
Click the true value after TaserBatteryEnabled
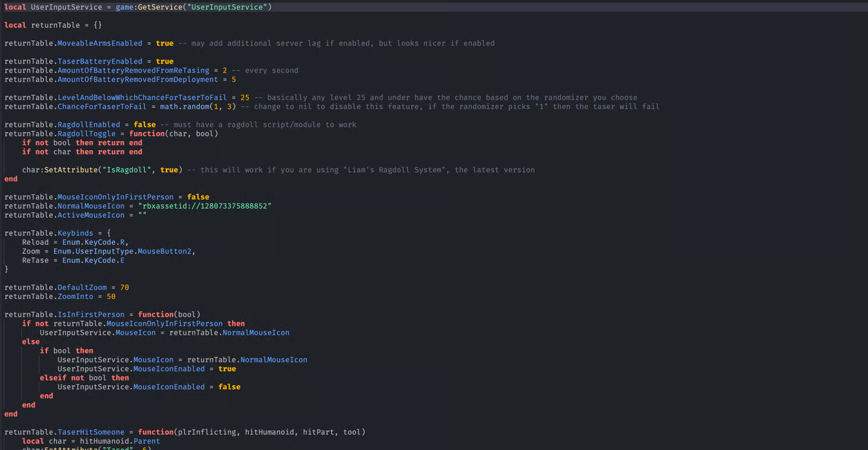click(x=165, y=61)
